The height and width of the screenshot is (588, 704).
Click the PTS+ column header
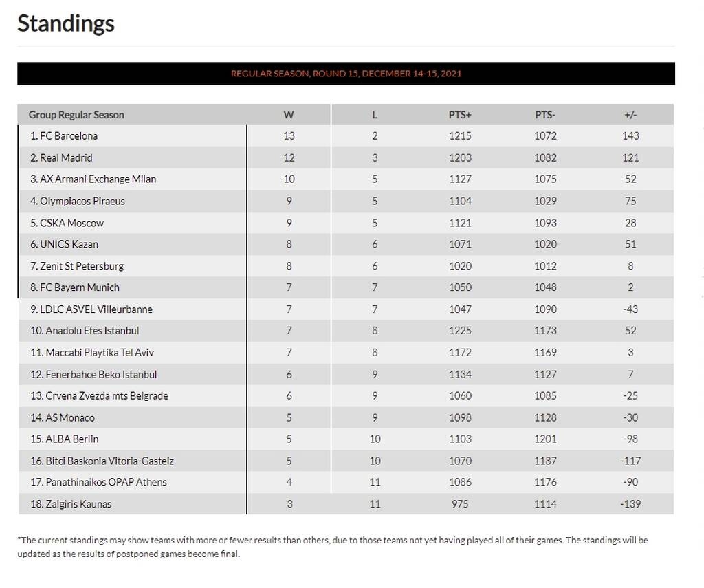[460, 115]
